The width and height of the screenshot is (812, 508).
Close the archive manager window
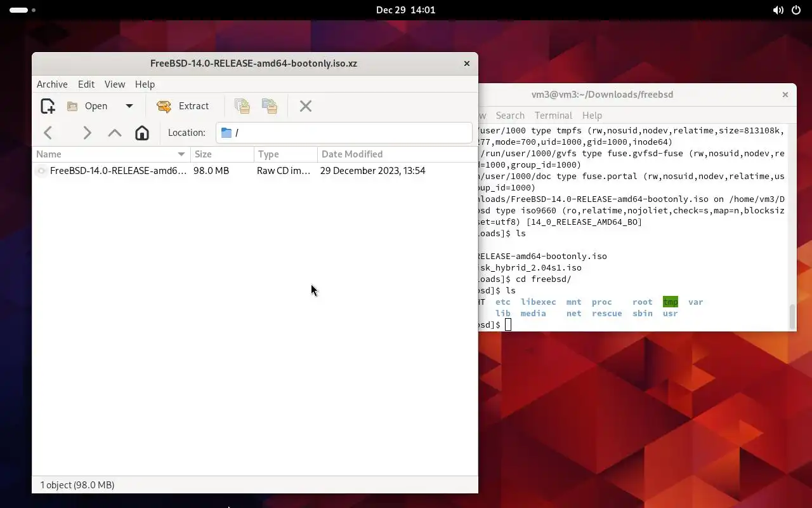[467, 63]
